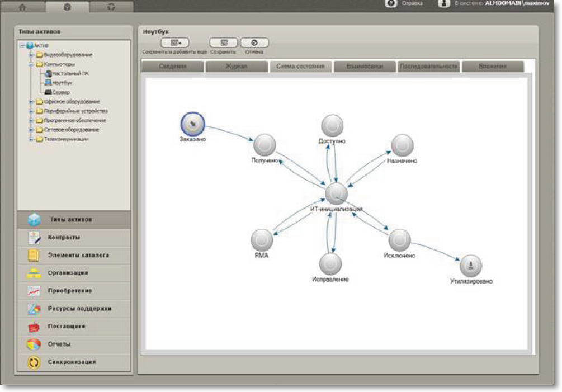The image size is (562, 392).
Task: Open the Взаимосвязи tab
Action: coord(364,67)
